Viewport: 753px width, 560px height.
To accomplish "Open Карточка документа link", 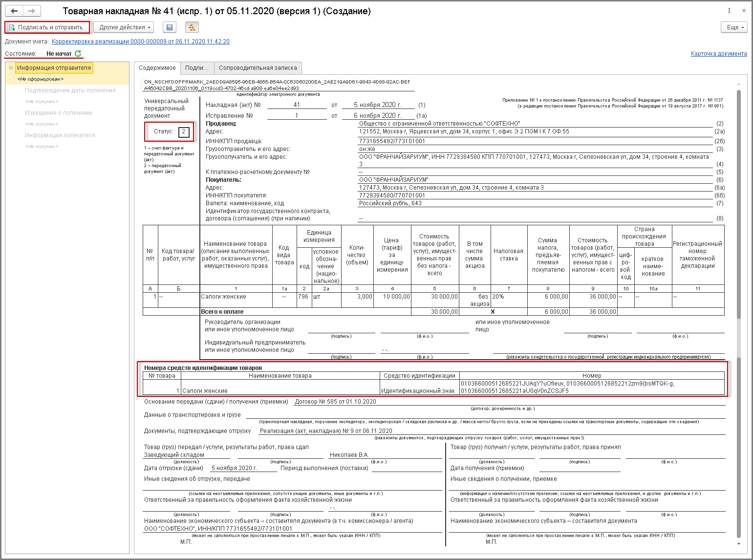I will (719, 54).
